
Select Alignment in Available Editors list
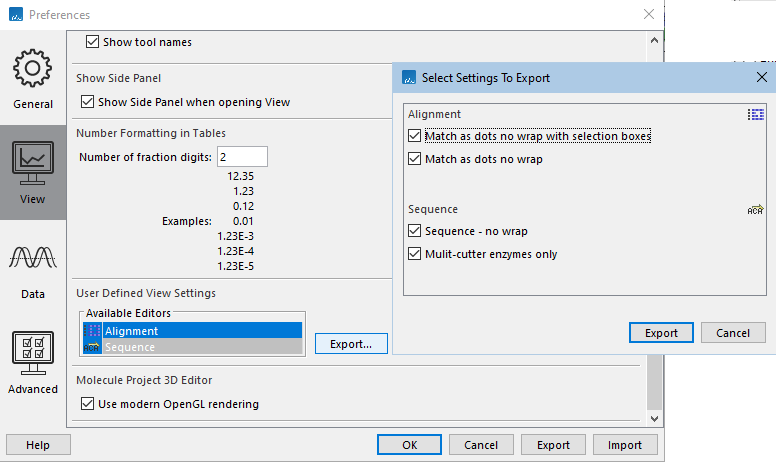tap(131, 331)
